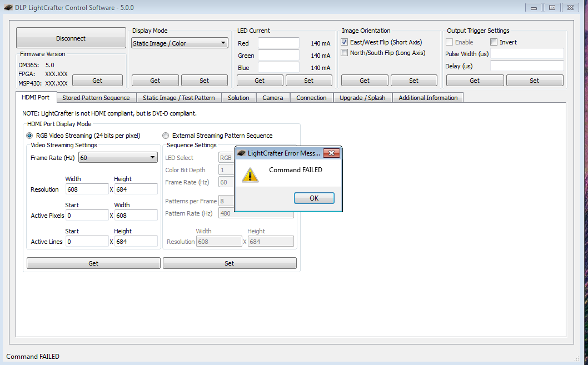Screen dimensions: 588x365
Task: Click the Active Pixels Width field
Action: pos(136,216)
